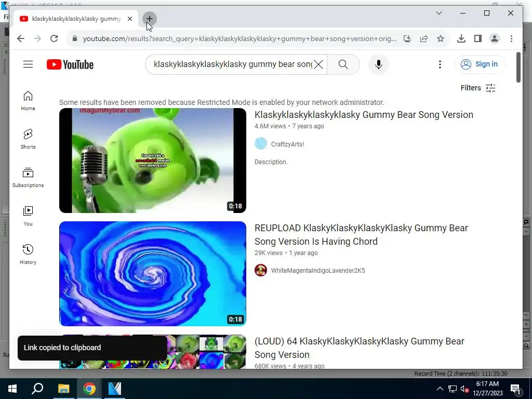
Task: Open search Filters
Action: pyautogui.click(x=478, y=88)
